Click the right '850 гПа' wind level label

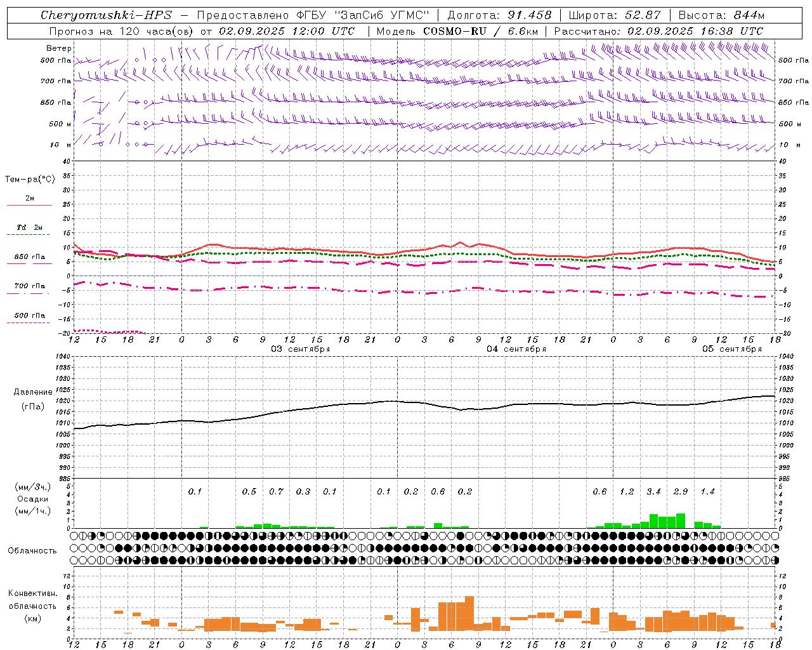pos(794,102)
